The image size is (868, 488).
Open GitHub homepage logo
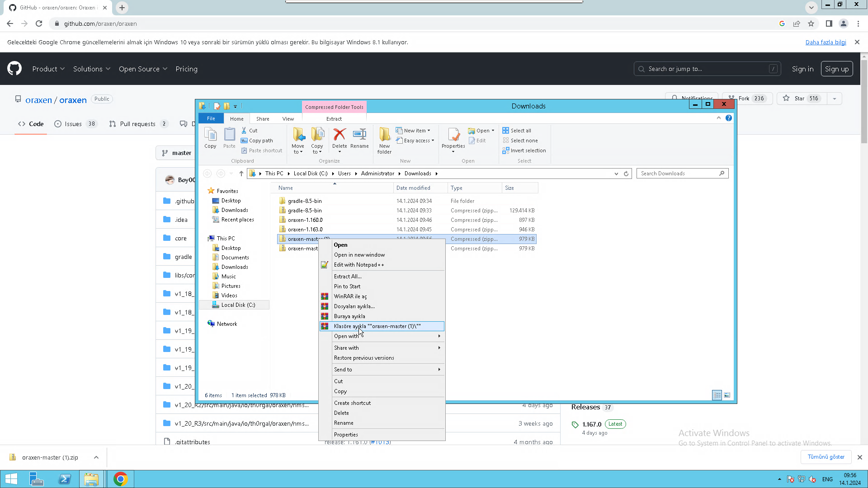(x=14, y=69)
